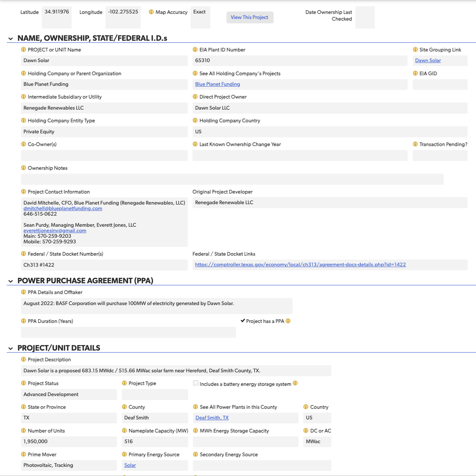
Task: Click info icon next to Project Status
Action: [x=23, y=383]
